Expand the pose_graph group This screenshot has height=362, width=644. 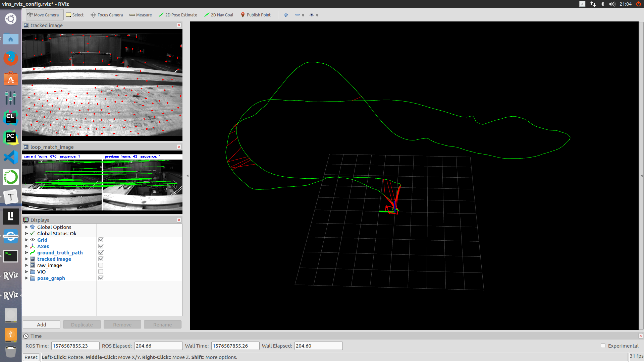click(x=26, y=278)
